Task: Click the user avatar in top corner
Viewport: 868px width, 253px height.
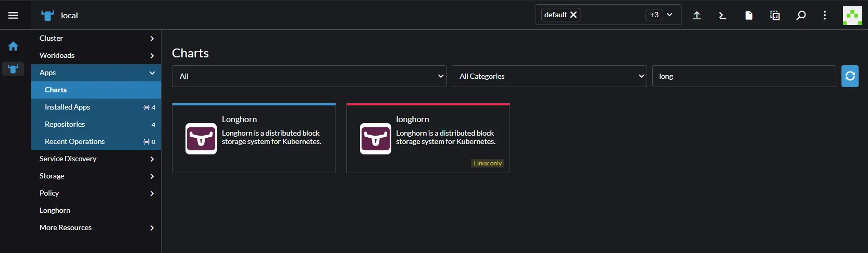Action: click(852, 16)
